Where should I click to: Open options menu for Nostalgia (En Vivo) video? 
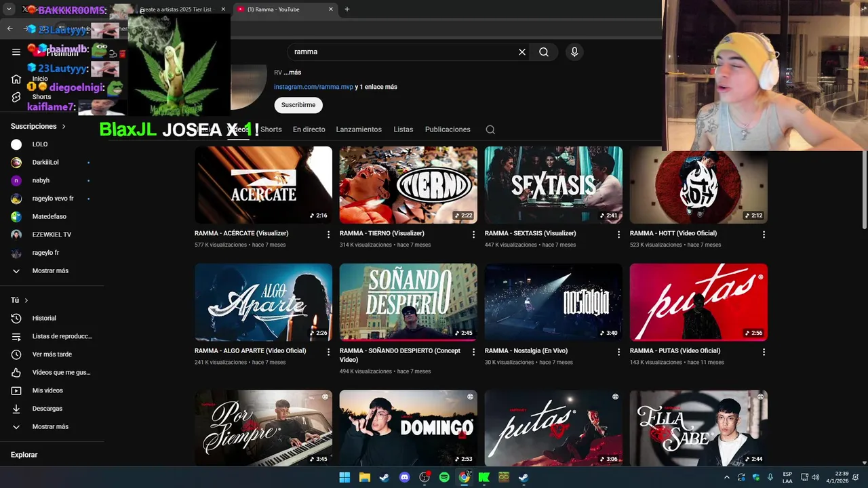click(x=618, y=352)
